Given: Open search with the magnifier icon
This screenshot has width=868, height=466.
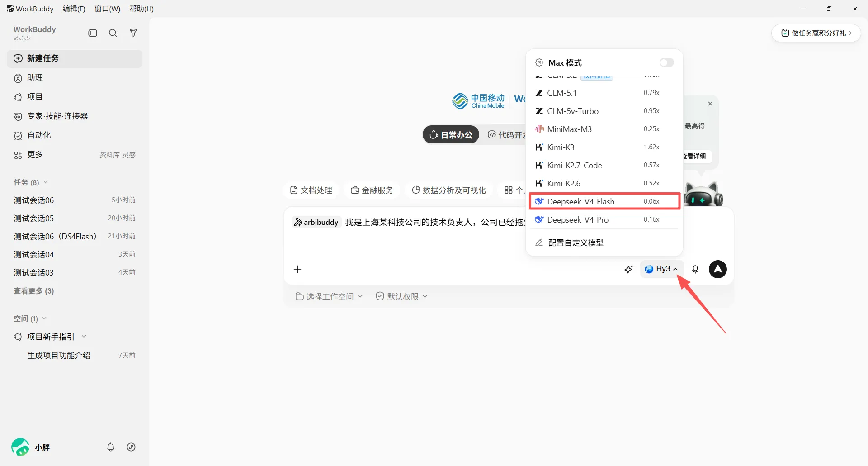Looking at the screenshot, I should (113, 33).
